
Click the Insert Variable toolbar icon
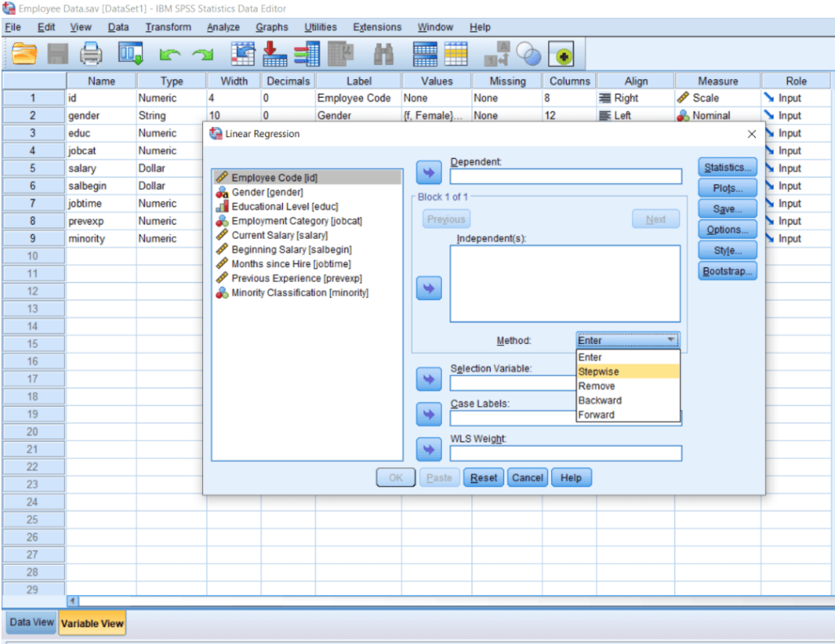click(x=307, y=54)
